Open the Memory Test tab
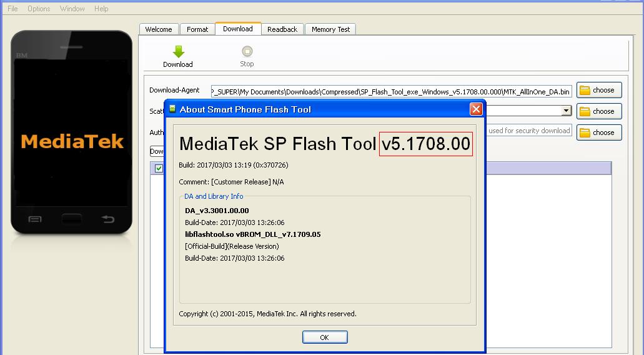644x355 pixels. tap(330, 29)
